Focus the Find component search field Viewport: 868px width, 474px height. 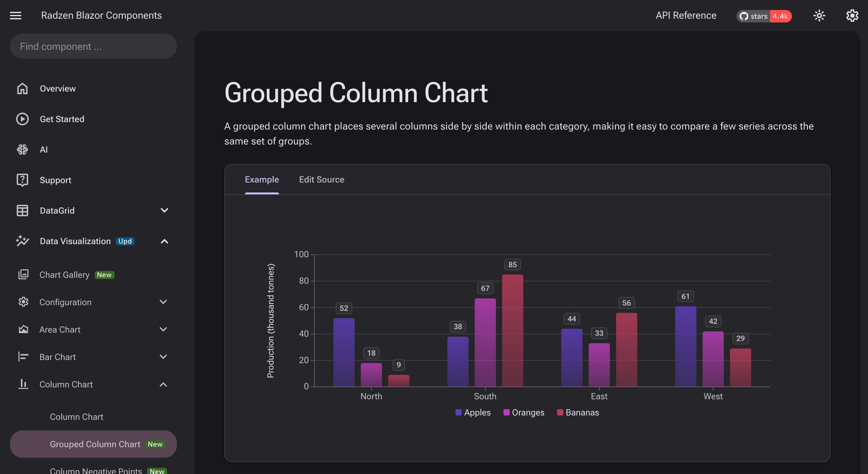[93, 46]
